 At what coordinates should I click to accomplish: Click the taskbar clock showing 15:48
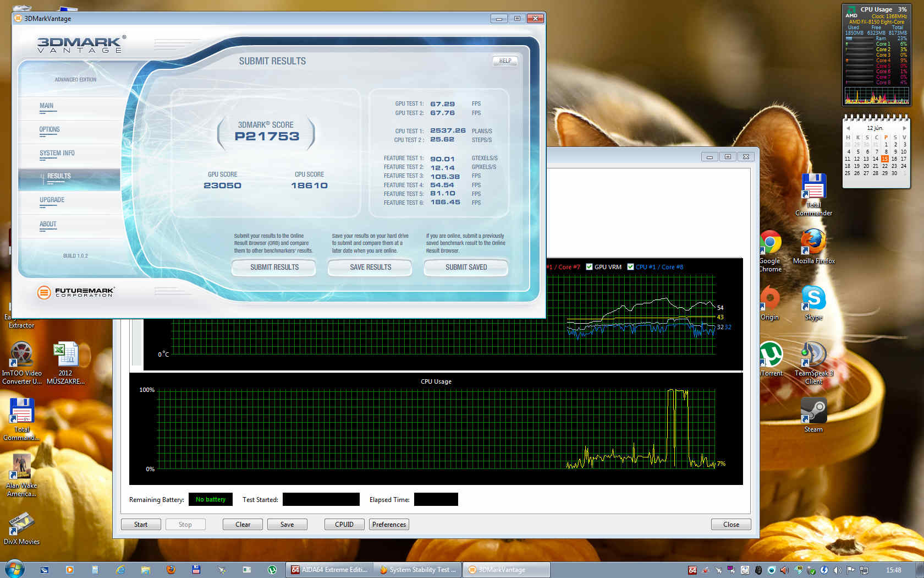[x=894, y=570]
